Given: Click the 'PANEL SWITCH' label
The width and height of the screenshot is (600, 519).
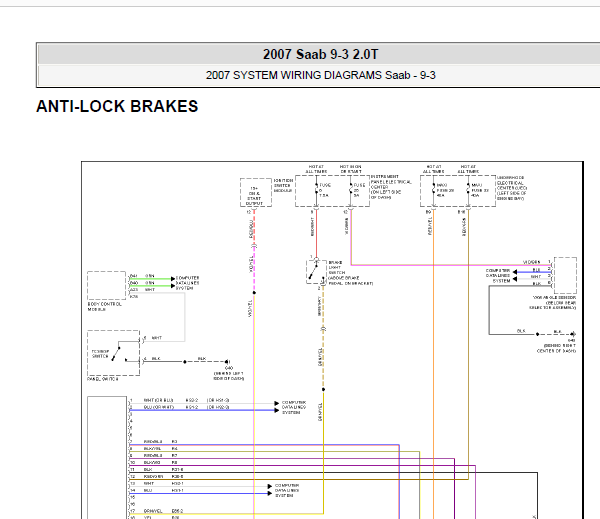Looking at the screenshot, I should (x=103, y=379).
